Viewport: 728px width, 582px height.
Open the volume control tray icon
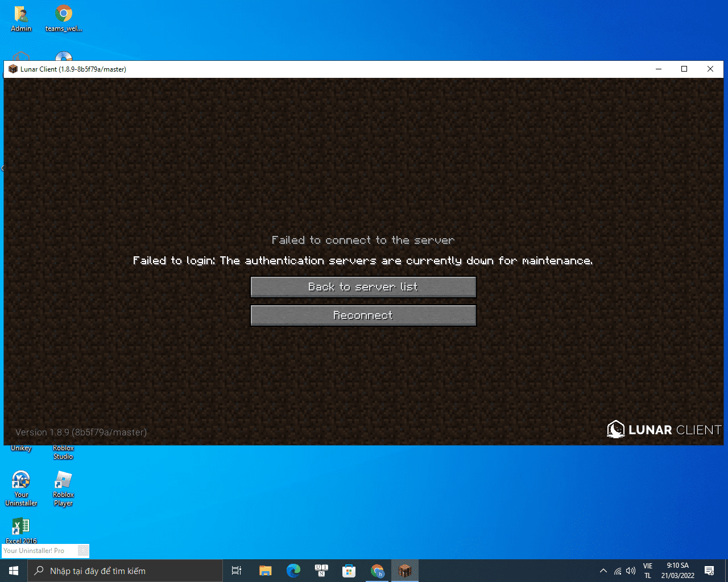coord(631,571)
